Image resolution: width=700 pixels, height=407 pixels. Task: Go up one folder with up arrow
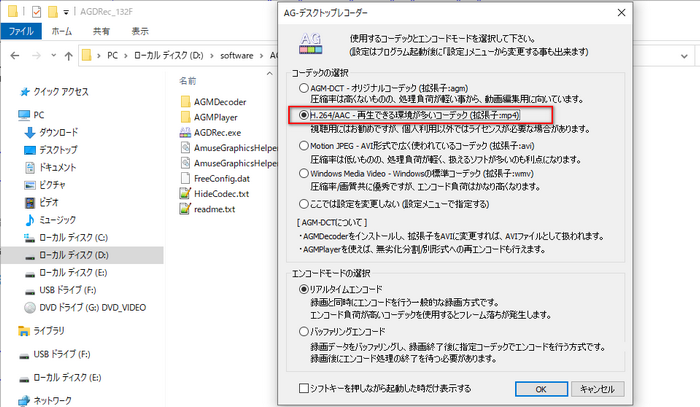[68, 56]
